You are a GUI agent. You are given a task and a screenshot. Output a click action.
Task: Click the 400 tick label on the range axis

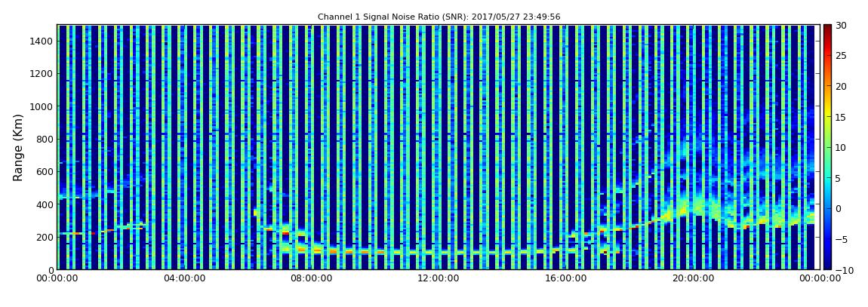tap(45, 204)
